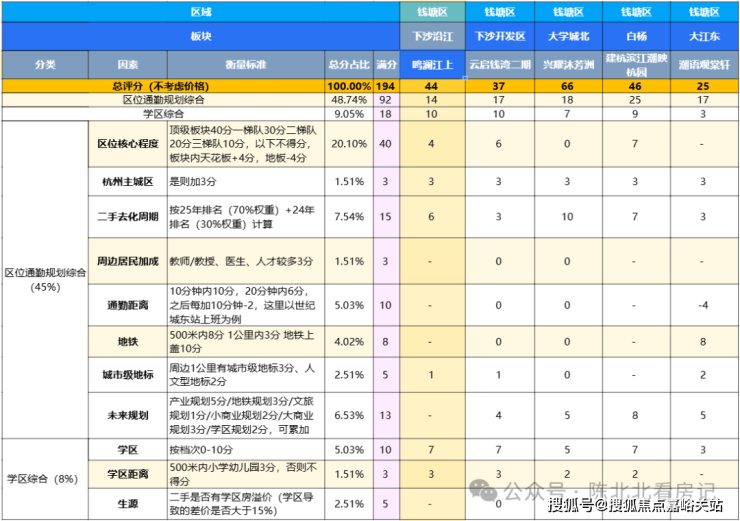Viewport: 740px width, 521px height.
Task: Select the 生源 factor cell
Action: coord(127,504)
